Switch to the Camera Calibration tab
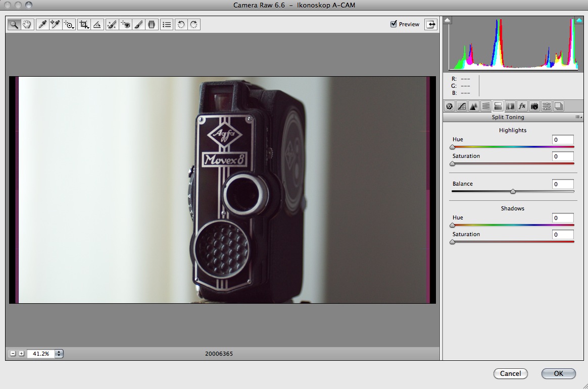Screen dimensions: 588x389 point(534,106)
